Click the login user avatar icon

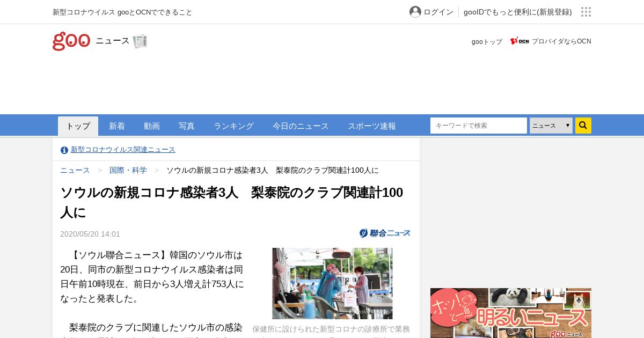click(x=415, y=12)
